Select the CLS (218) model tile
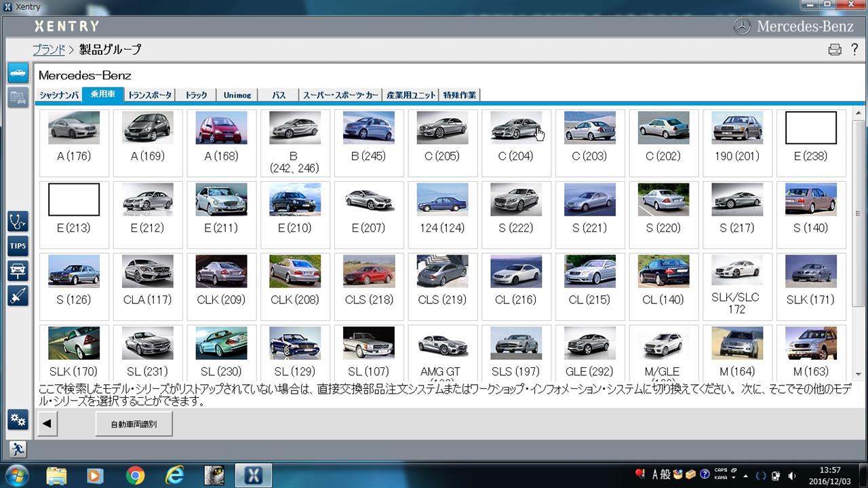This screenshot has width=868, height=488. tap(369, 286)
